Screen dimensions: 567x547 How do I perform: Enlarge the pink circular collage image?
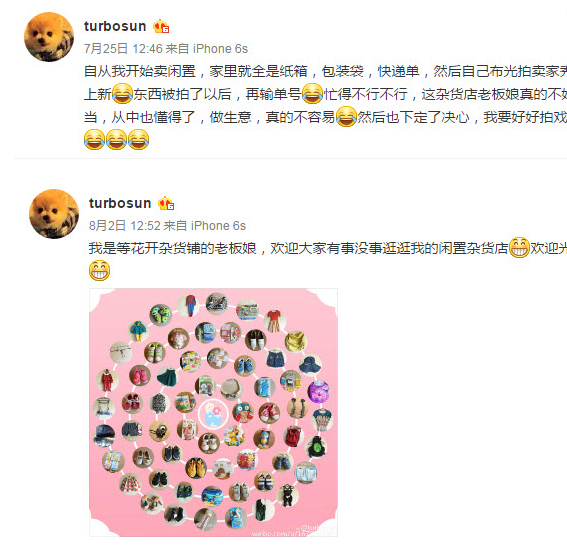[213, 413]
